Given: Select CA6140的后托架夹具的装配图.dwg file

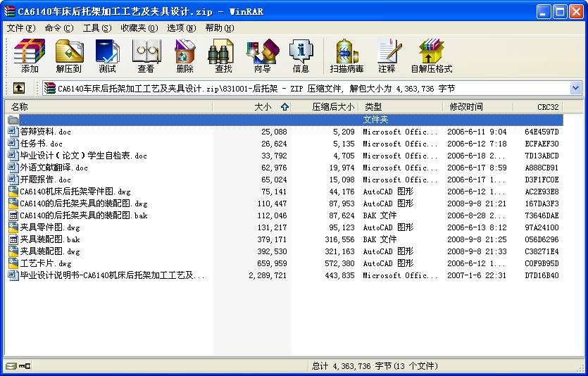Looking at the screenshot, I should tap(83, 203).
